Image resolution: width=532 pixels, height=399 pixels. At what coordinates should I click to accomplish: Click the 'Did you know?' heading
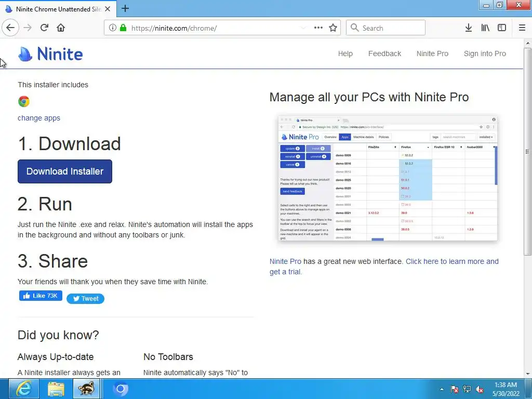58,335
